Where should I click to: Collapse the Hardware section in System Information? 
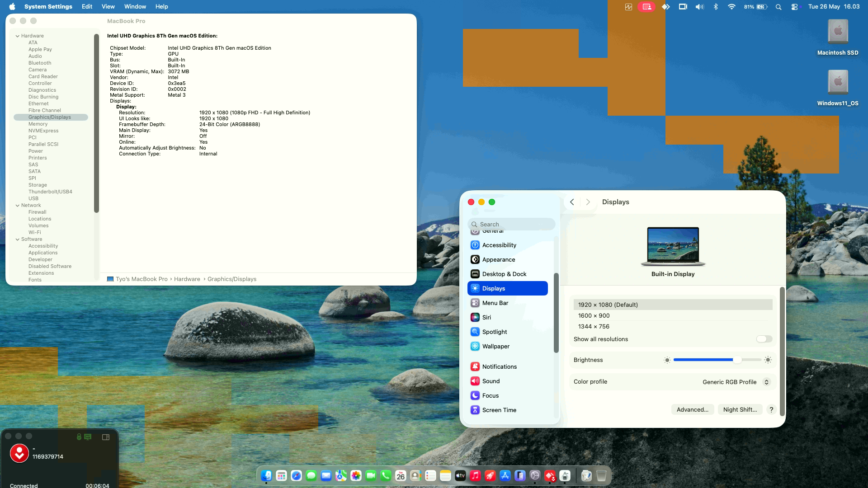click(18, 36)
